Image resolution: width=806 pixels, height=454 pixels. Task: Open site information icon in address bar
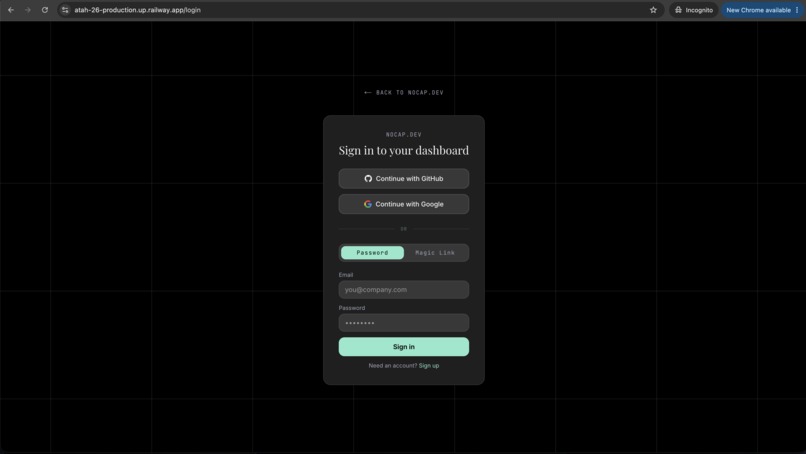click(x=65, y=10)
